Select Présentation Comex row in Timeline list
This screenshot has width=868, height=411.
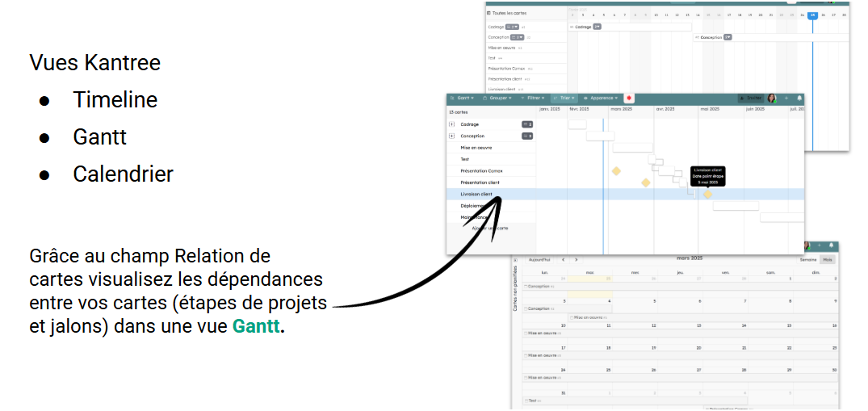pyautogui.click(x=526, y=69)
